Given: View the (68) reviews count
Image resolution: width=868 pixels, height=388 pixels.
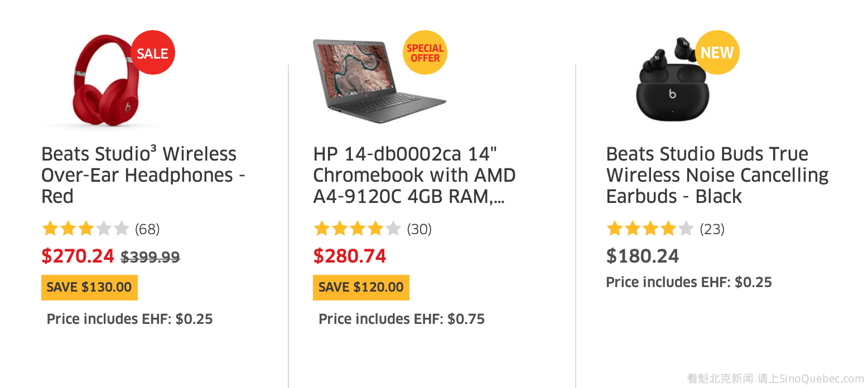Looking at the screenshot, I should [x=147, y=229].
